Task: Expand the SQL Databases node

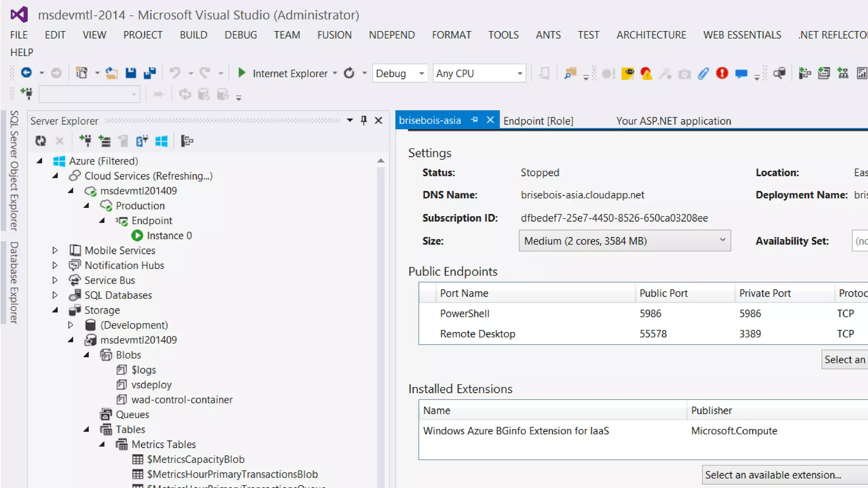Action: (x=55, y=295)
